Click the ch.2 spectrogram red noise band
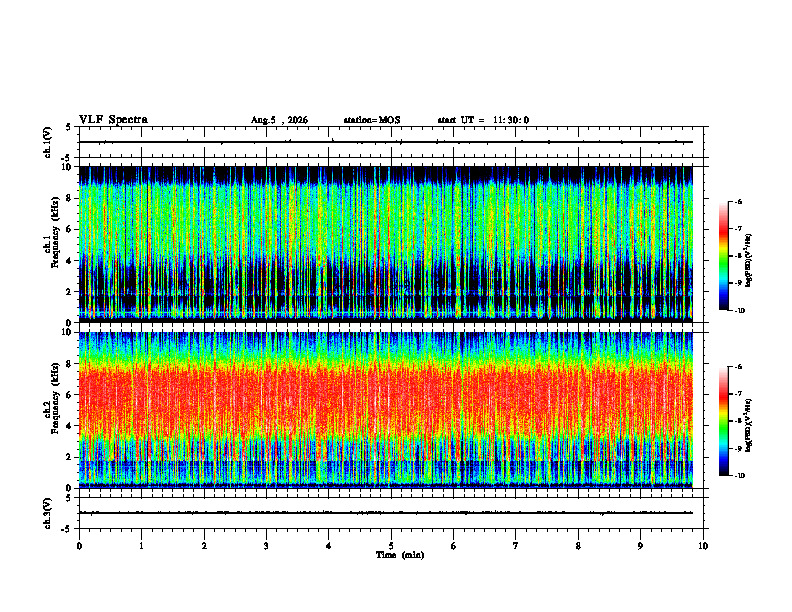 coord(385,401)
